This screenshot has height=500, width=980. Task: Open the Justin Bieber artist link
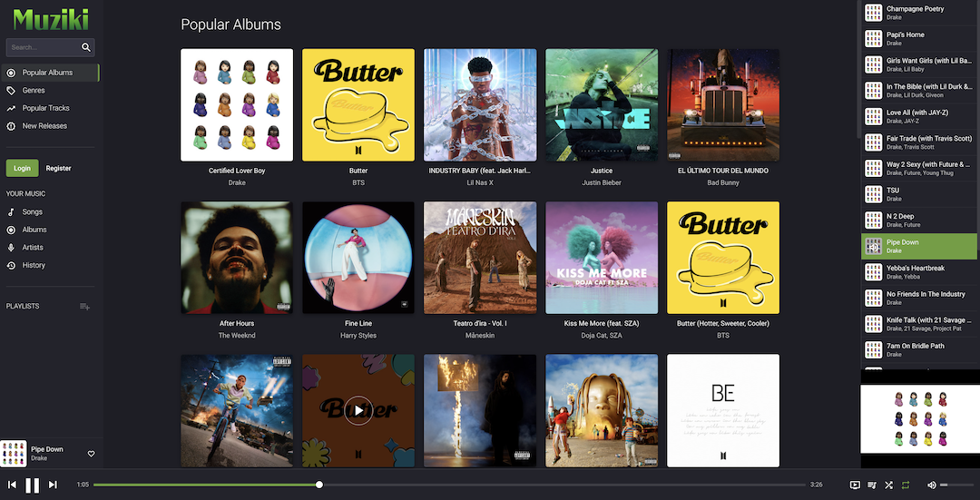[x=602, y=182]
